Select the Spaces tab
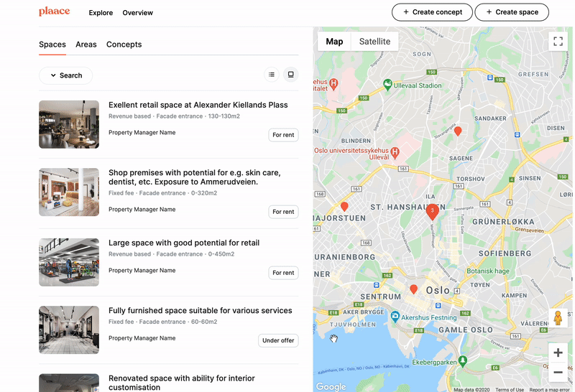Viewport: 575px width, 392px height. point(52,45)
